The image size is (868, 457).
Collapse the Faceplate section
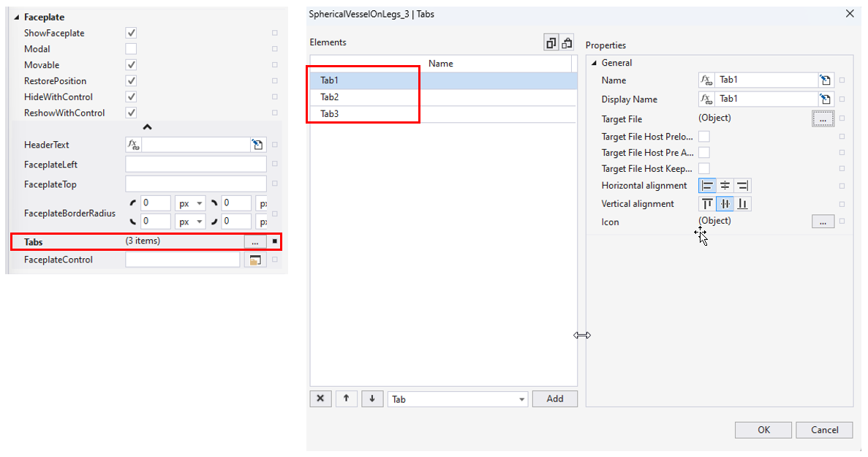17,17
